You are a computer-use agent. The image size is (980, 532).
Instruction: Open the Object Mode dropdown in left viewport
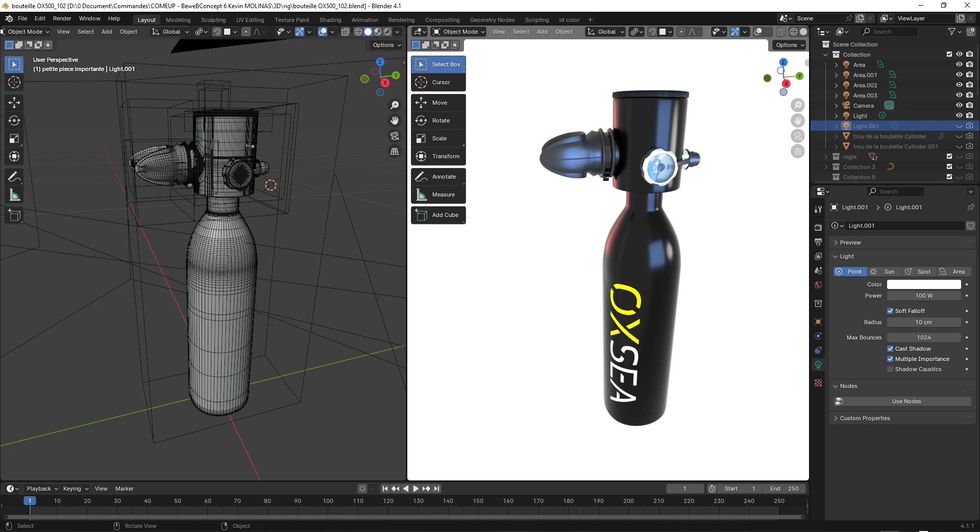click(x=26, y=32)
